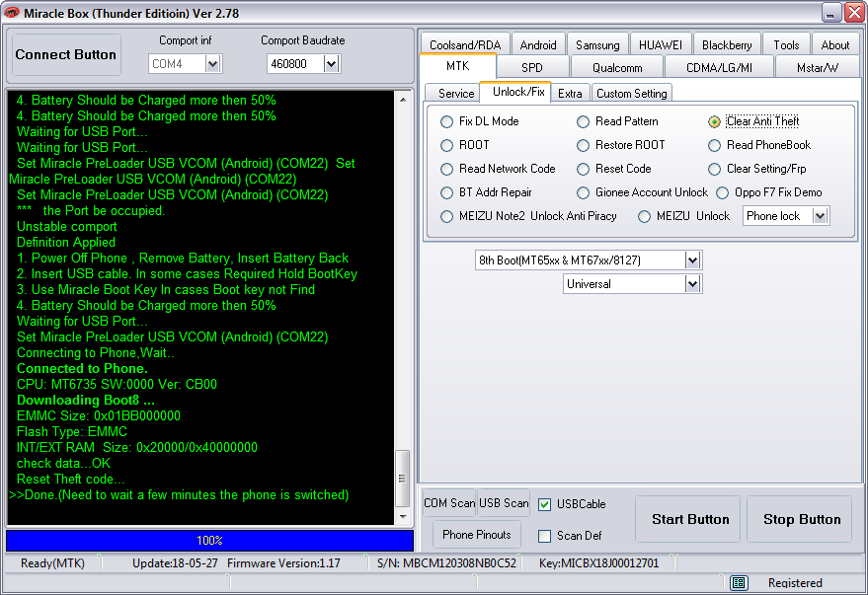Click the S/N: MBCM120308NB0C52 status text
Screen dimensions: 868x595
[x=446, y=563]
